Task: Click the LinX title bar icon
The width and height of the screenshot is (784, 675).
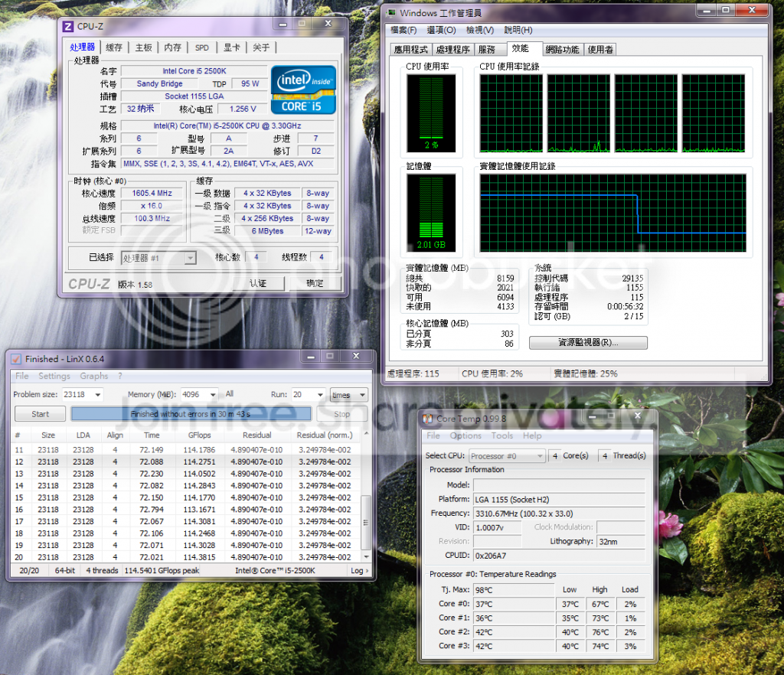Action: click(16, 359)
